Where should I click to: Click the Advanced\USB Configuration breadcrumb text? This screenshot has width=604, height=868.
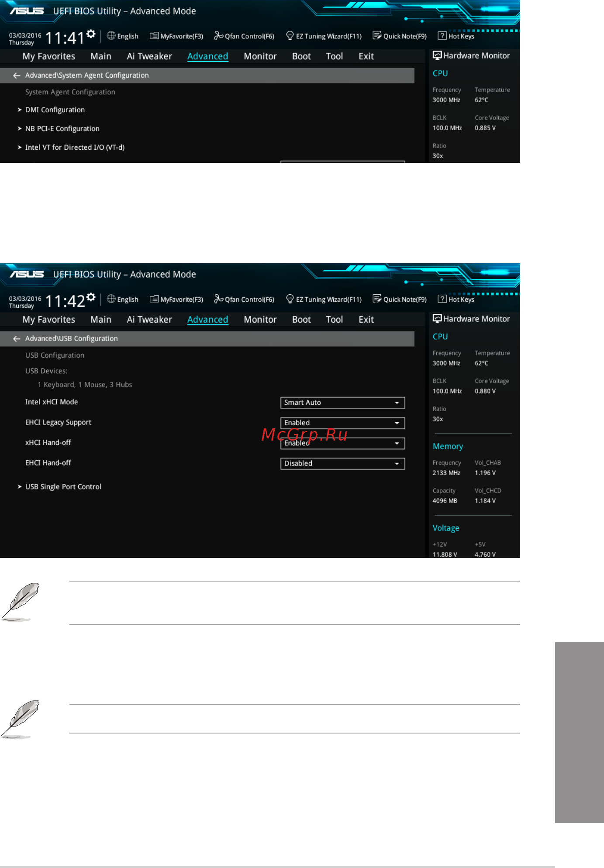click(x=72, y=339)
